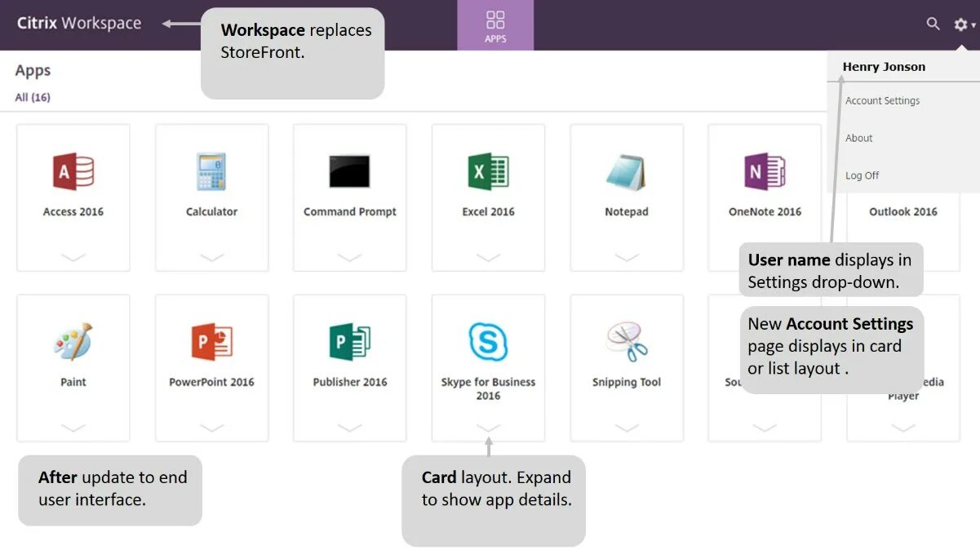The image size is (980, 550).
Task: Open the Publisher 2016 icon
Action: 349,342
